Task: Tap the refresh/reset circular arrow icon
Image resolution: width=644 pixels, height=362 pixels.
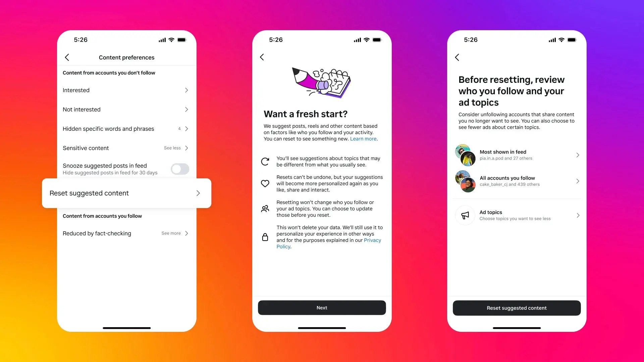Action: [266, 161]
